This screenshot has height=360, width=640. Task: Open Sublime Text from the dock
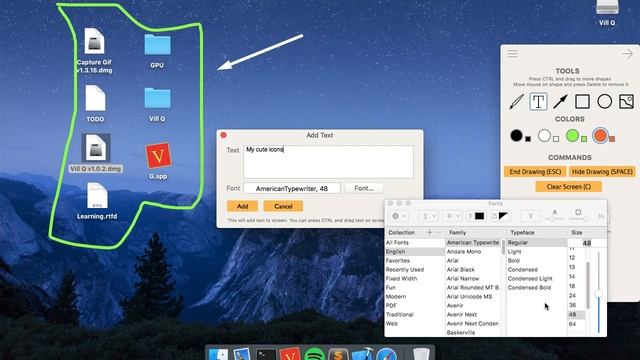338,354
